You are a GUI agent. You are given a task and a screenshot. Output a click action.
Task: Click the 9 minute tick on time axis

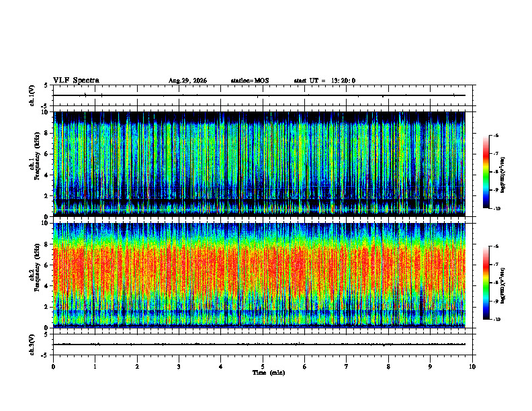click(430, 367)
